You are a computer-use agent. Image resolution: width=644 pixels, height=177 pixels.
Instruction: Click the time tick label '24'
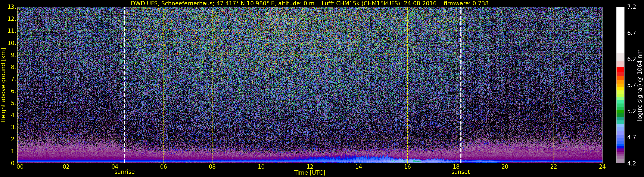(602, 167)
